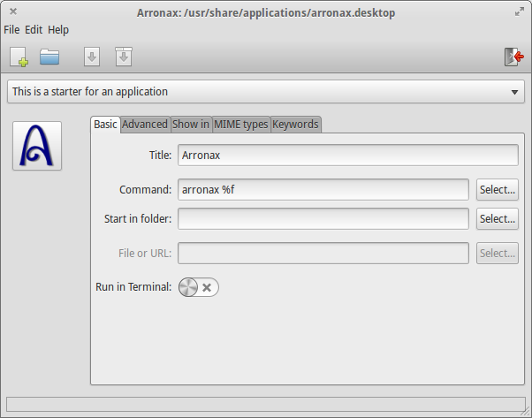This screenshot has height=418, width=532.
Task: Click Select button for Start in folder
Action: coord(498,219)
